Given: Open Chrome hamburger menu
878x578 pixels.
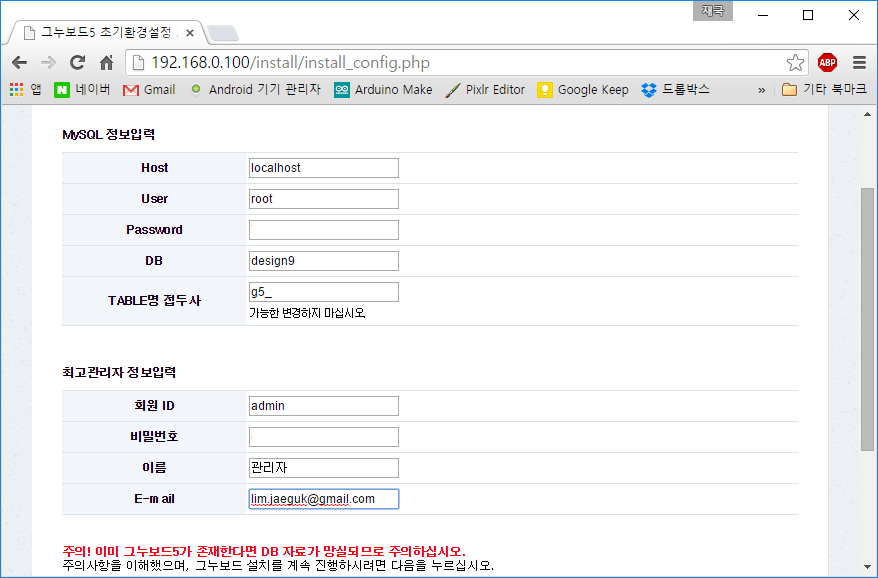Looking at the screenshot, I should (x=859, y=62).
